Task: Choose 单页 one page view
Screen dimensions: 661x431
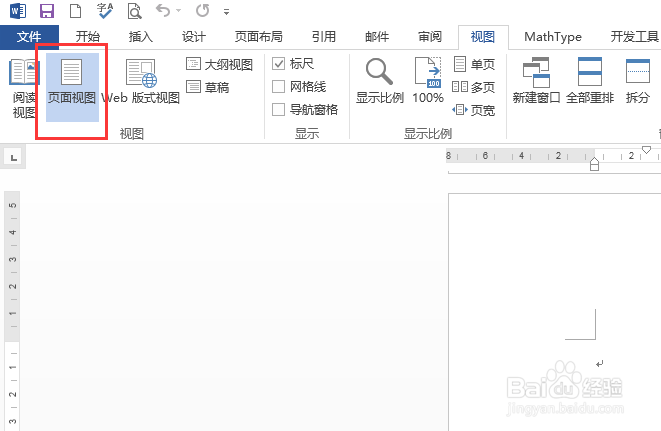Action: [474, 64]
